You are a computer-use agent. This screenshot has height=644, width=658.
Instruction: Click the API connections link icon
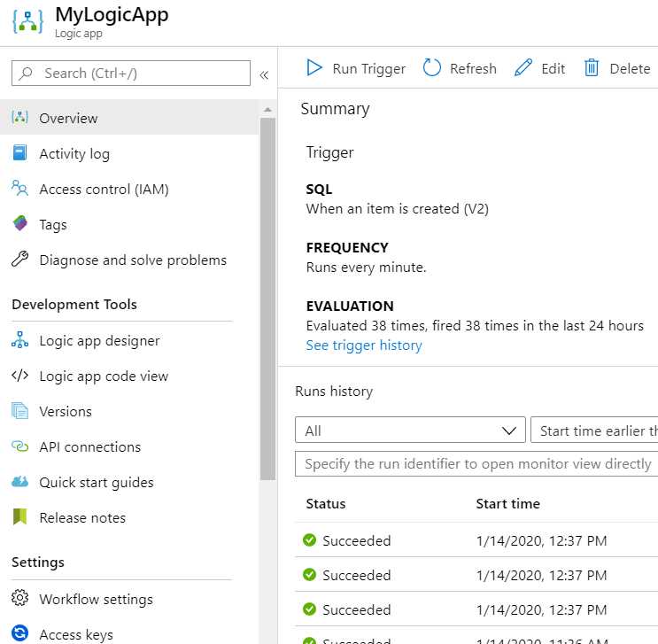tap(19, 446)
